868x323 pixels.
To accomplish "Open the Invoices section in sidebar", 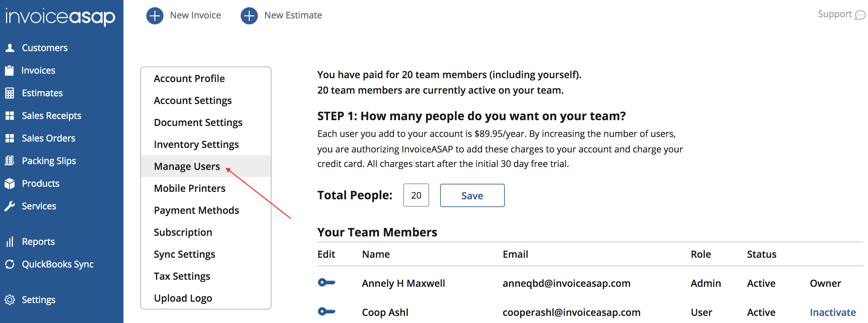I will 38,70.
